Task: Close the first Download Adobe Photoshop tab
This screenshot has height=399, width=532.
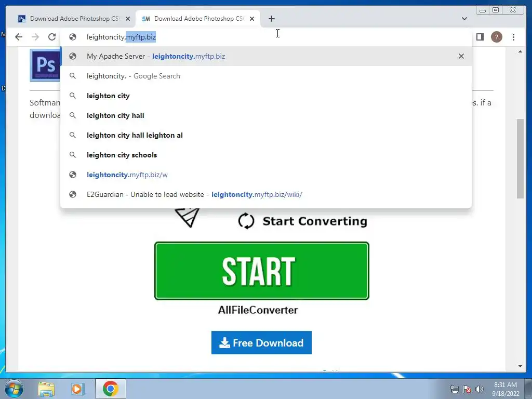Action: tap(128, 19)
